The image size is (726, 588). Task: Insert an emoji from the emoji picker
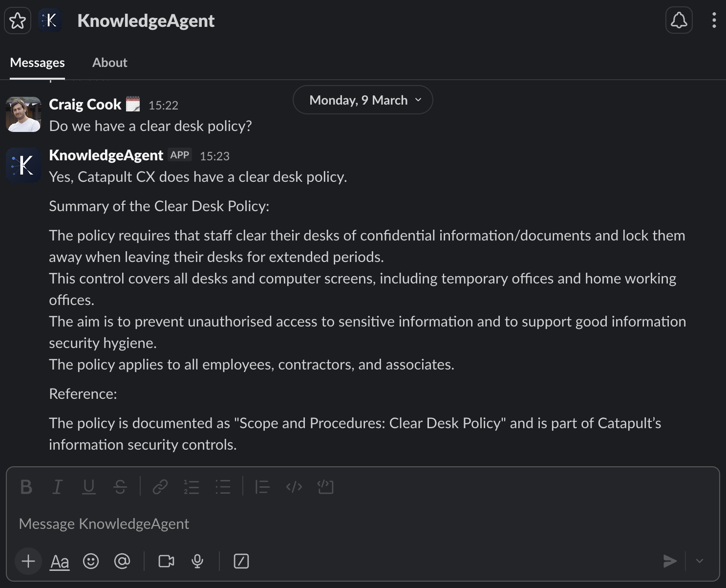pos(91,561)
